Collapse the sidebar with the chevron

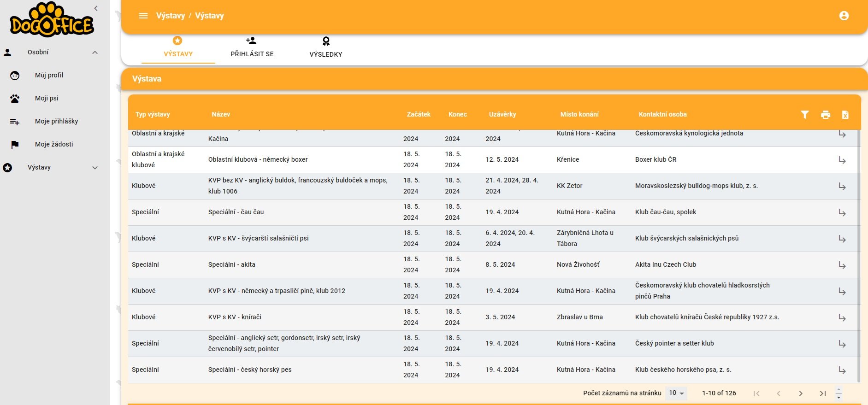[x=96, y=8]
